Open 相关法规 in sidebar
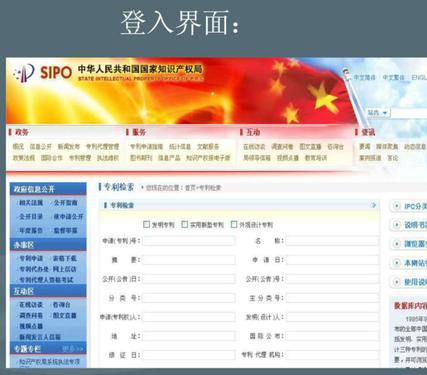This screenshot has height=375, width=427. pos(31,203)
